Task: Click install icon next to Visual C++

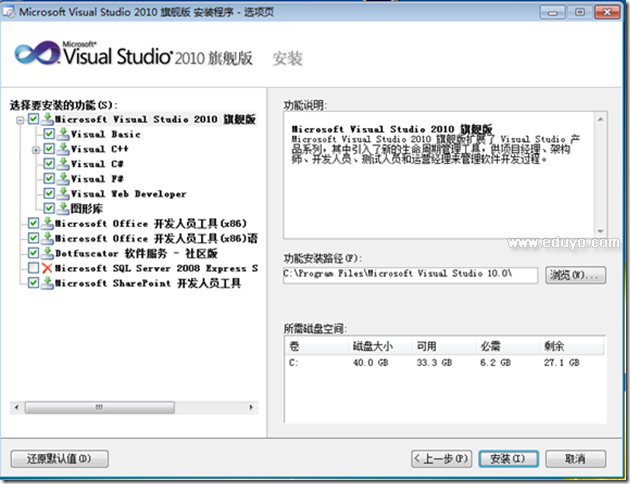Action: pos(63,149)
